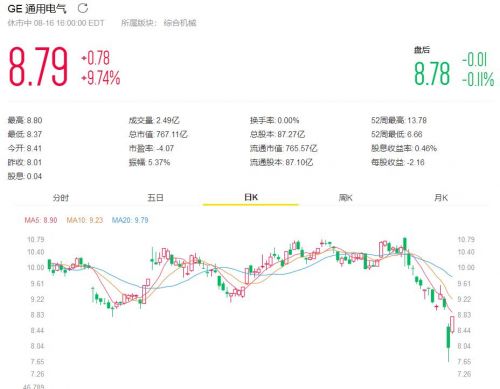Click the long green candlestick near 8.04

tap(448, 340)
